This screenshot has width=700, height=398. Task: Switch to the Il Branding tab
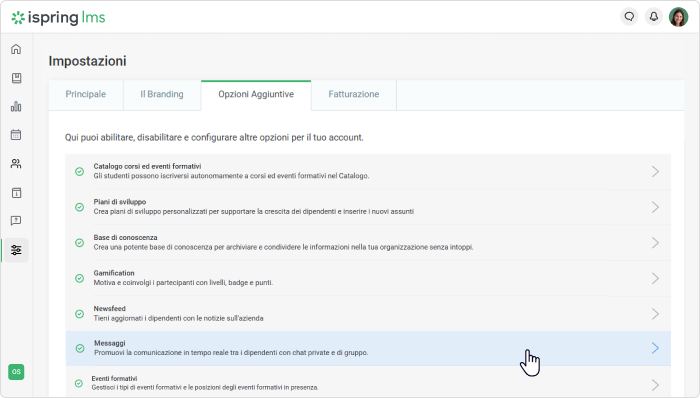click(162, 95)
